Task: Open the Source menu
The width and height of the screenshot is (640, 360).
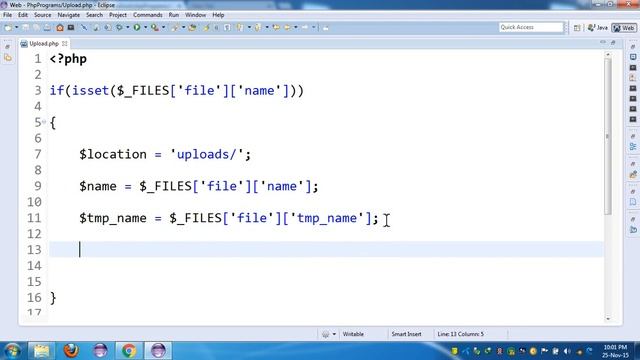Action: (x=42, y=15)
